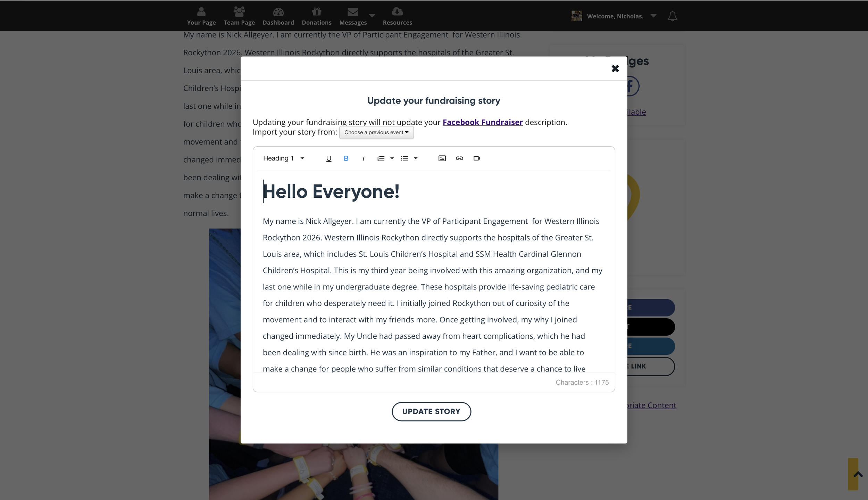Open the Messages nav item
The width and height of the screenshot is (868, 500).
click(x=353, y=16)
